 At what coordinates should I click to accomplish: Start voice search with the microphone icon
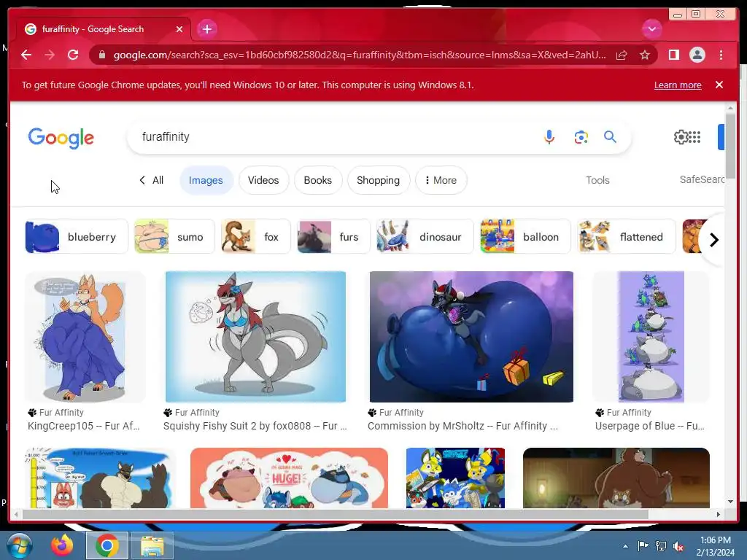(549, 137)
